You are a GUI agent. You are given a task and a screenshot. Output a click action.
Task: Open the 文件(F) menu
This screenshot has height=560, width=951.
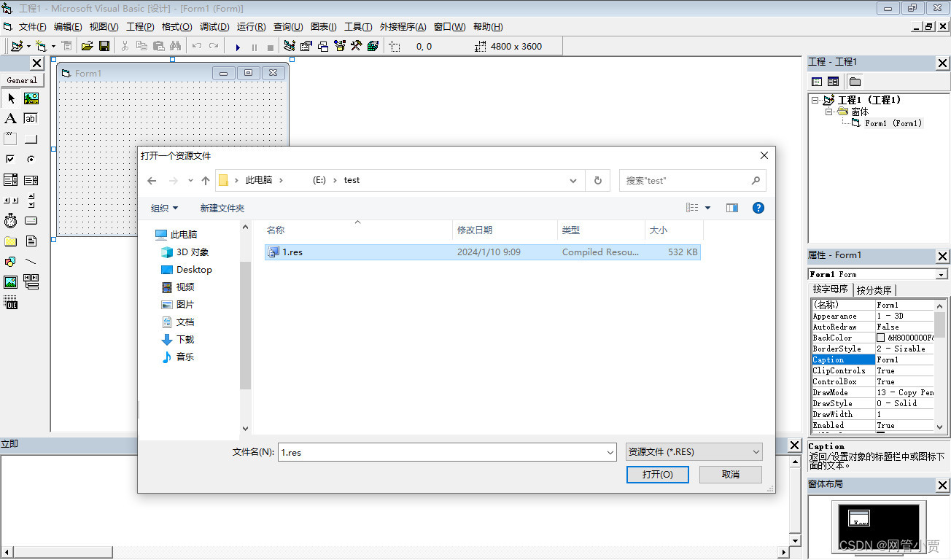[32, 27]
